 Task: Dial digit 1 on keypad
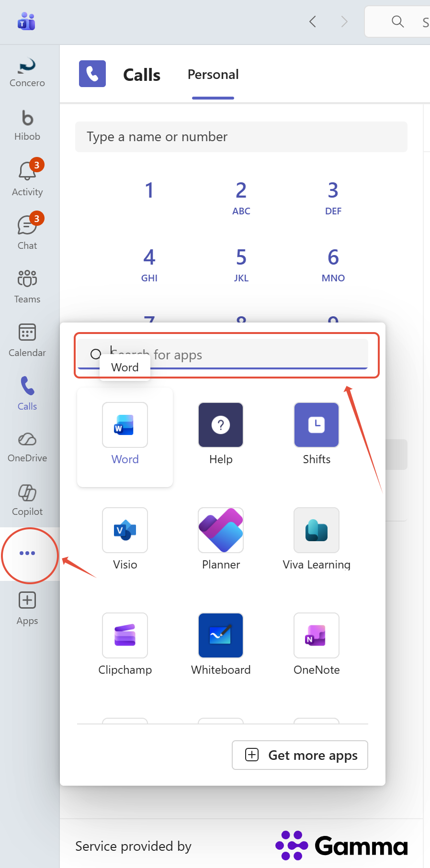(x=149, y=190)
